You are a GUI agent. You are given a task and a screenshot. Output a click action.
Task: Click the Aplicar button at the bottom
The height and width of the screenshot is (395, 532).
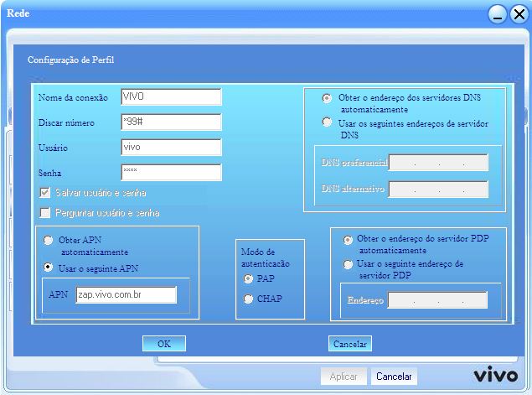click(x=343, y=377)
